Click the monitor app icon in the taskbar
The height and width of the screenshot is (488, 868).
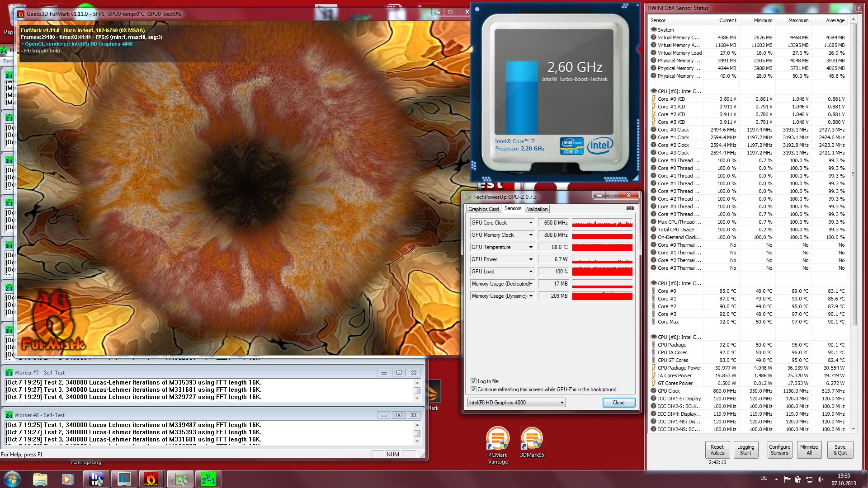point(124,479)
